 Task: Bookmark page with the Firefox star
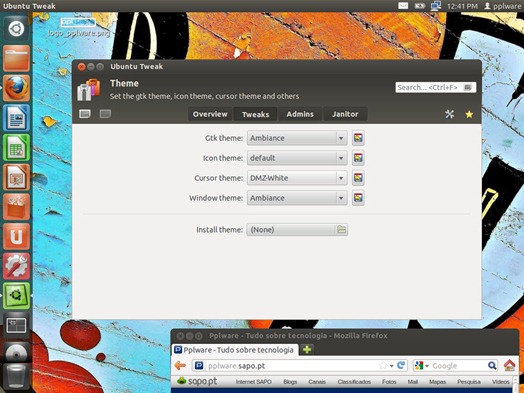[383, 365]
